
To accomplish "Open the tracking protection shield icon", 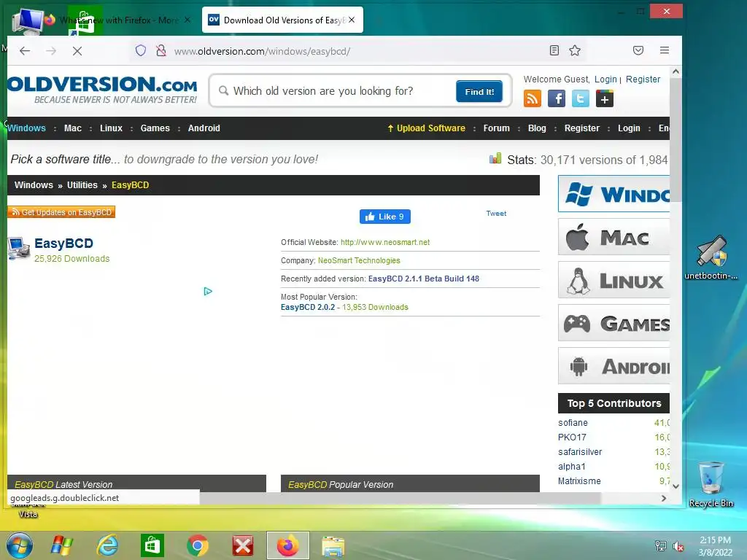I will (141, 50).
